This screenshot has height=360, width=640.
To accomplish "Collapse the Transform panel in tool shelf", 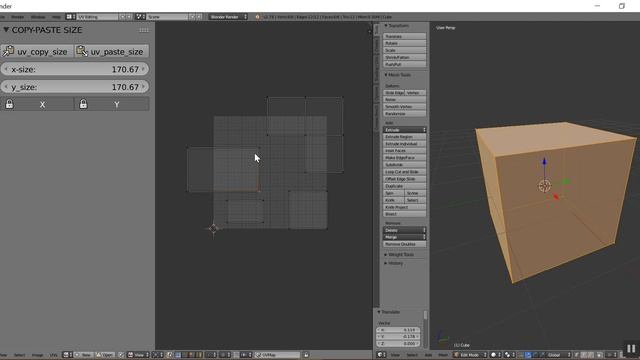I will [386, 26].
